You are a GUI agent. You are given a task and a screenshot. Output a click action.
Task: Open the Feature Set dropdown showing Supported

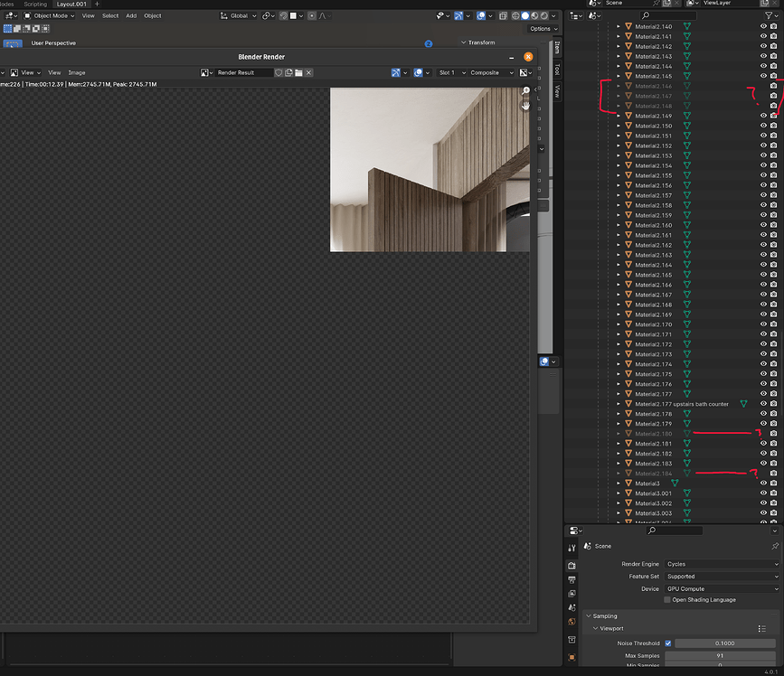click(x=722, y=577)
